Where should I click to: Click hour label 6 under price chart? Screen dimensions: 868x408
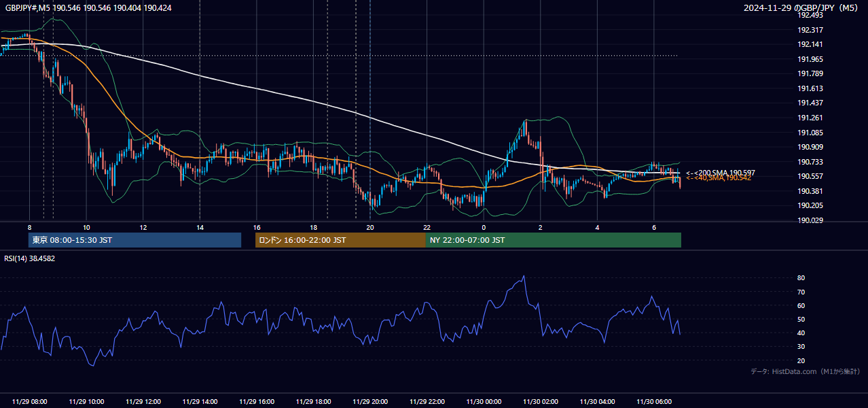pyautogui.click(x=653, y=227)
